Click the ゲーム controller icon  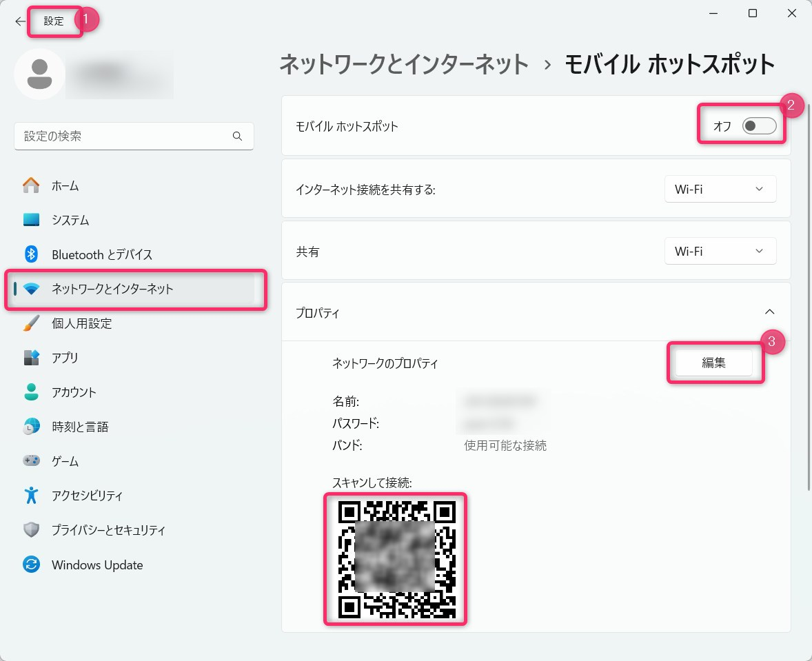(31, 460)
